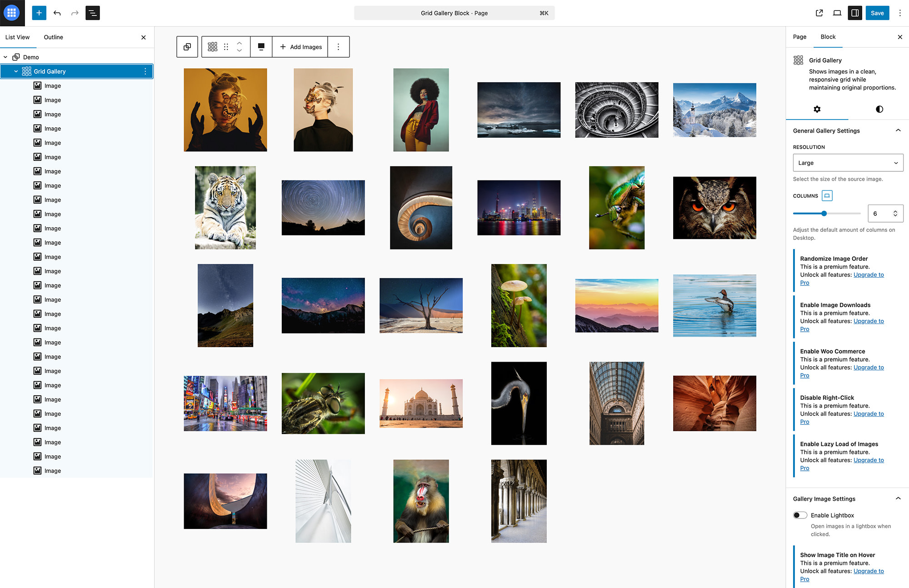909x588 pixels.
Task: Enable the Lightbox toggle
Action: coord(800,515)
